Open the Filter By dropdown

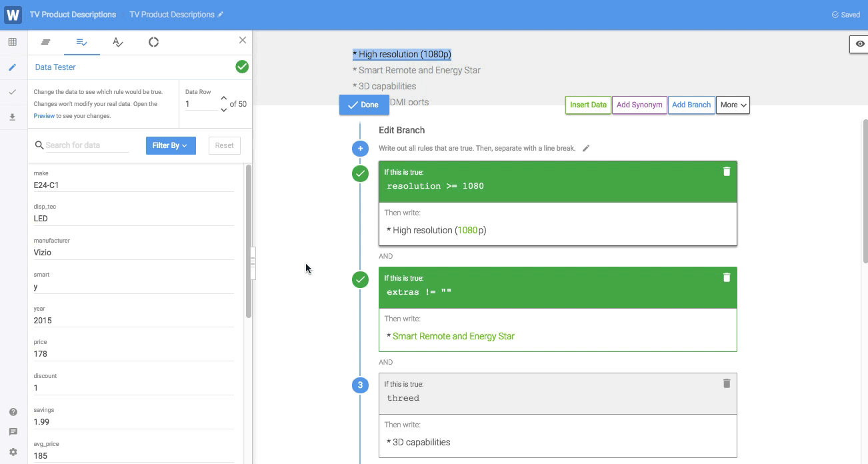tap(170, 145)
